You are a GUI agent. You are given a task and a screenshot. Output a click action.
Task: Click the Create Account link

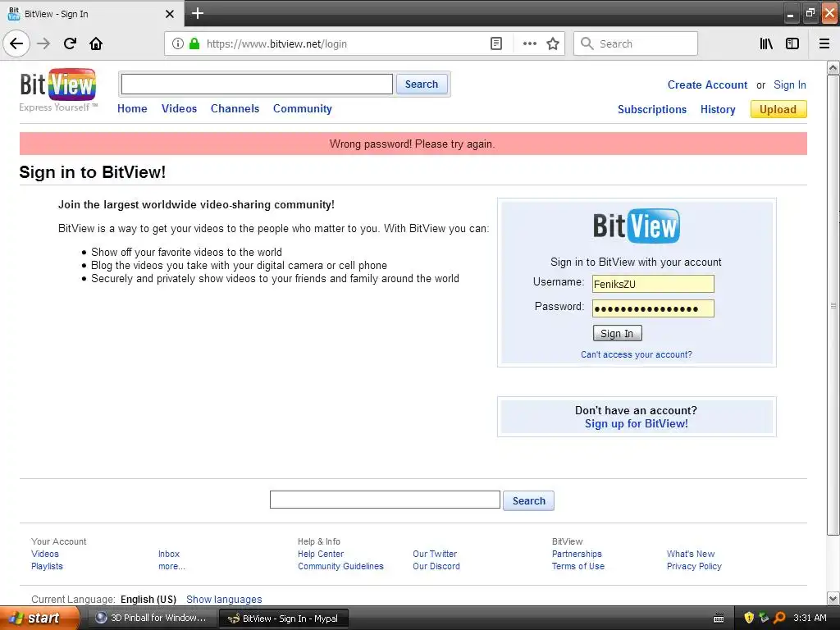[707, 84]
